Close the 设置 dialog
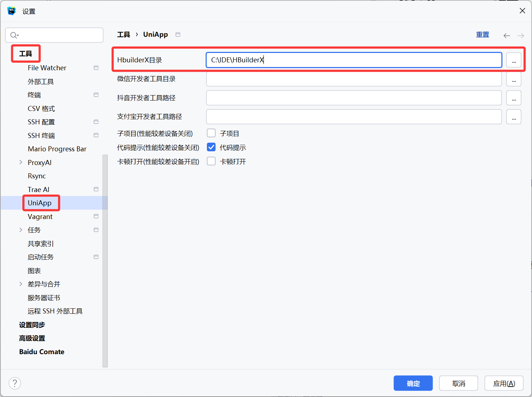Image resolution: width=532 pixels, height=397 pixels. tap(522, 11)
